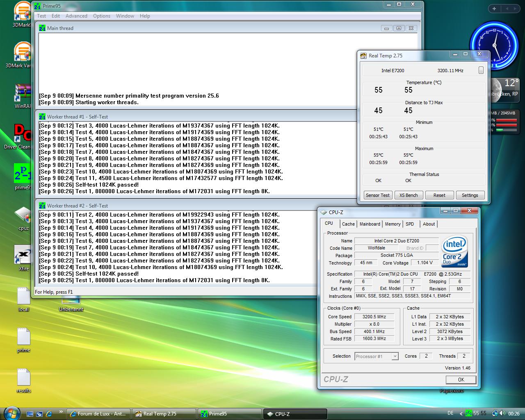Open the Processor #1 selection dropdown
Image resolution: width=525 pixels, height=420 pixels.
377,356
